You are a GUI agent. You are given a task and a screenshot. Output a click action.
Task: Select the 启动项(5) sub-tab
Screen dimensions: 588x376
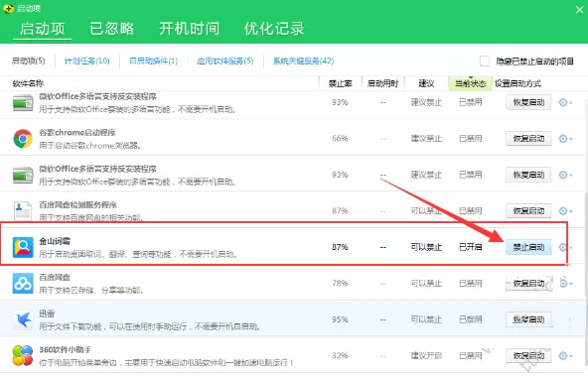pyautogui.click(x=29, y=61)
